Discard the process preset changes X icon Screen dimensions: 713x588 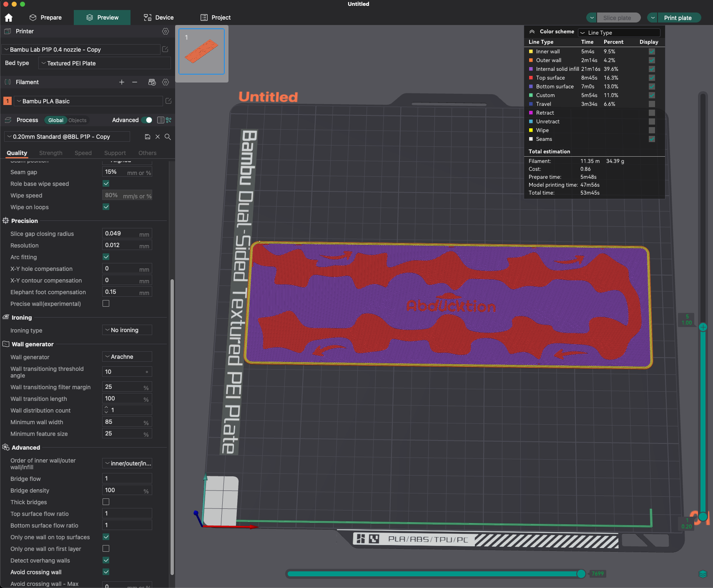[158, 137]
